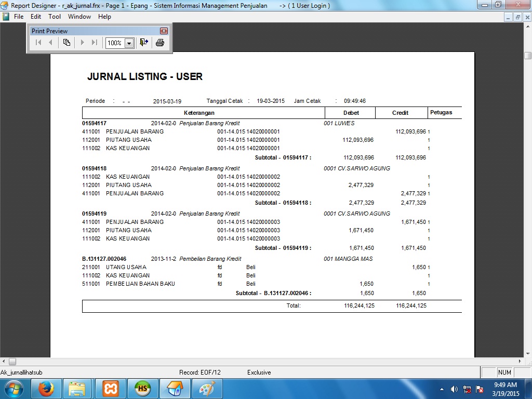
Task: Jump to the last page
Action: tap(94, 43)
